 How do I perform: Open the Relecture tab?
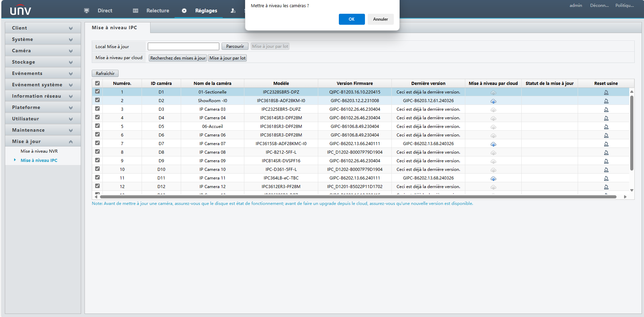tap(157, 11)
